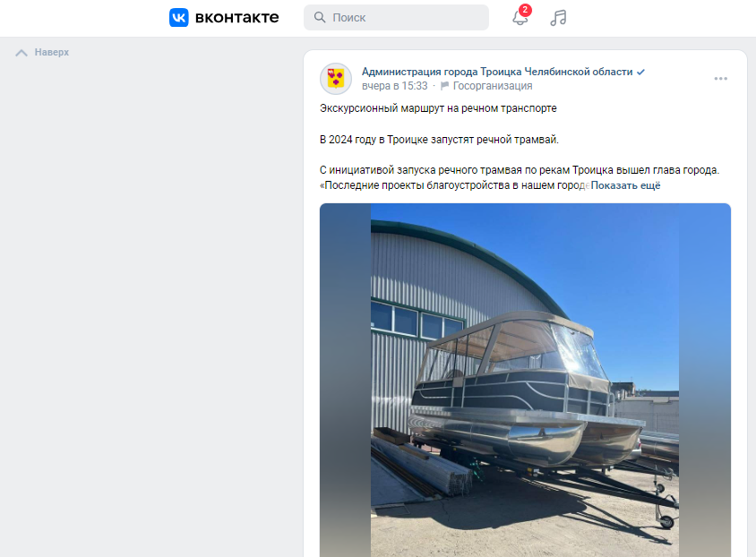This screenshot has width=756, height=557.
Task: Click the verified checkmark badge
Action: (640, 72)
